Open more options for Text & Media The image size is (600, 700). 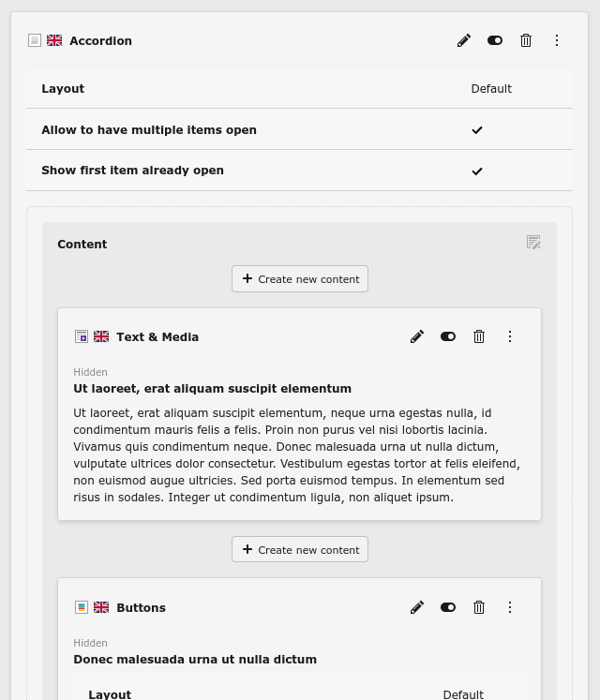[x=510, y=336]
